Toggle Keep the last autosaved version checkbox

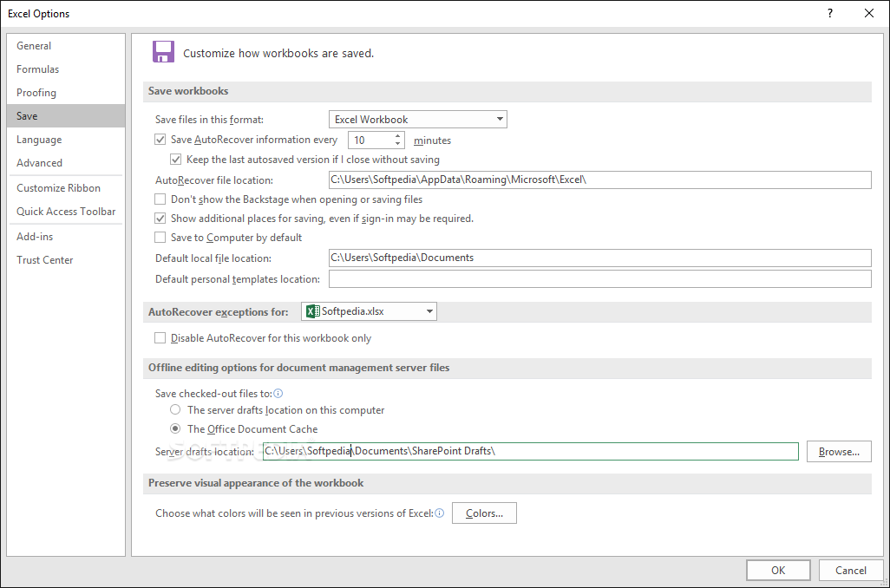(x=176, y=160)
